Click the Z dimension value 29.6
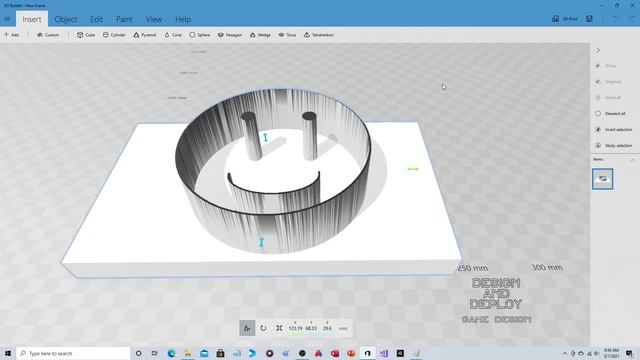Image resolution: width=640 pixels, height=360 pixels. click(x=327, y=328)
